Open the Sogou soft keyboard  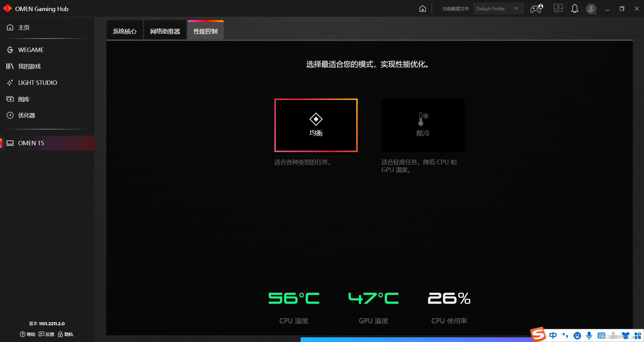601,335
